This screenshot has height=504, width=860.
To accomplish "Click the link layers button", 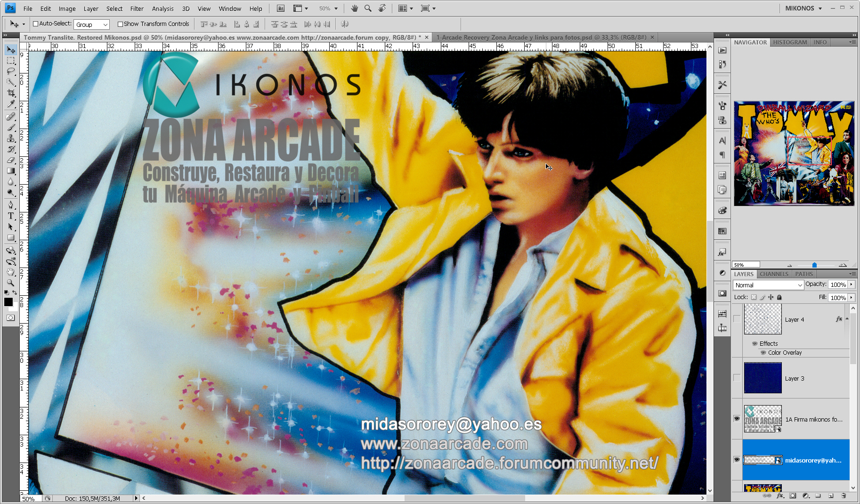I will [x=767, y=496].
